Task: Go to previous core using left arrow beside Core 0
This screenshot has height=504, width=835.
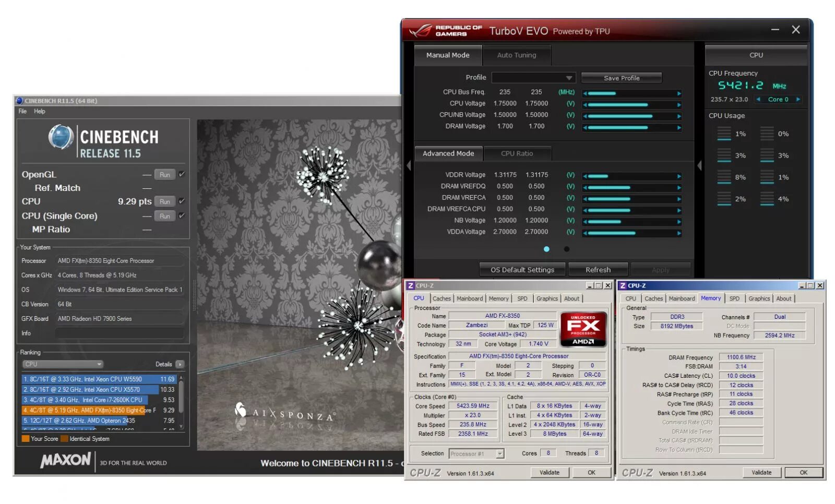Action: pos(758,99)
